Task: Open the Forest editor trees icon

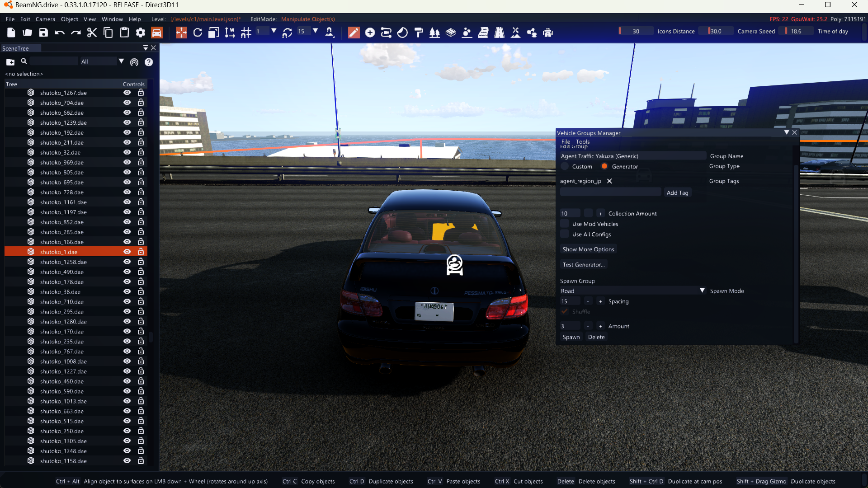Action: (434, 33)
